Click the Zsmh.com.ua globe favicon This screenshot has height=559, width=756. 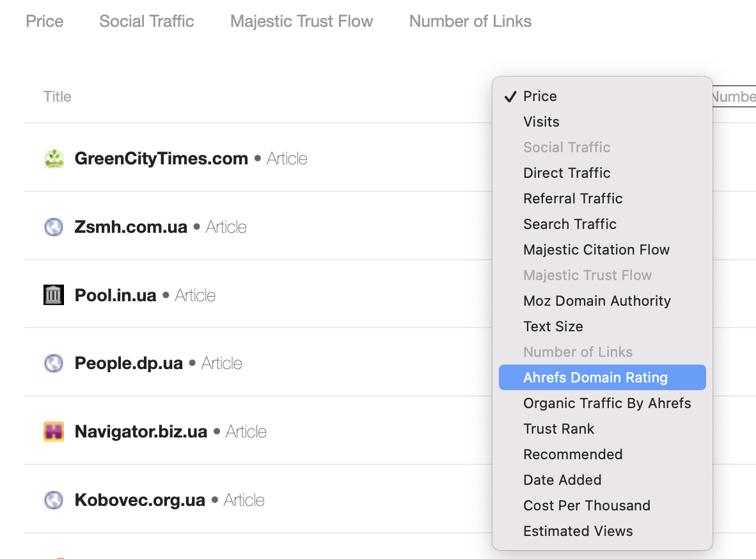click(54, 226)
